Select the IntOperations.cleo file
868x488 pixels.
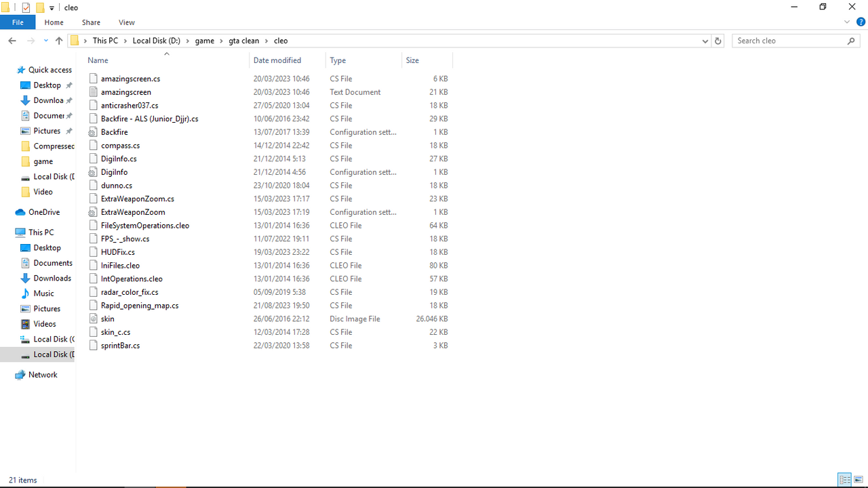(x=132, y=279)
